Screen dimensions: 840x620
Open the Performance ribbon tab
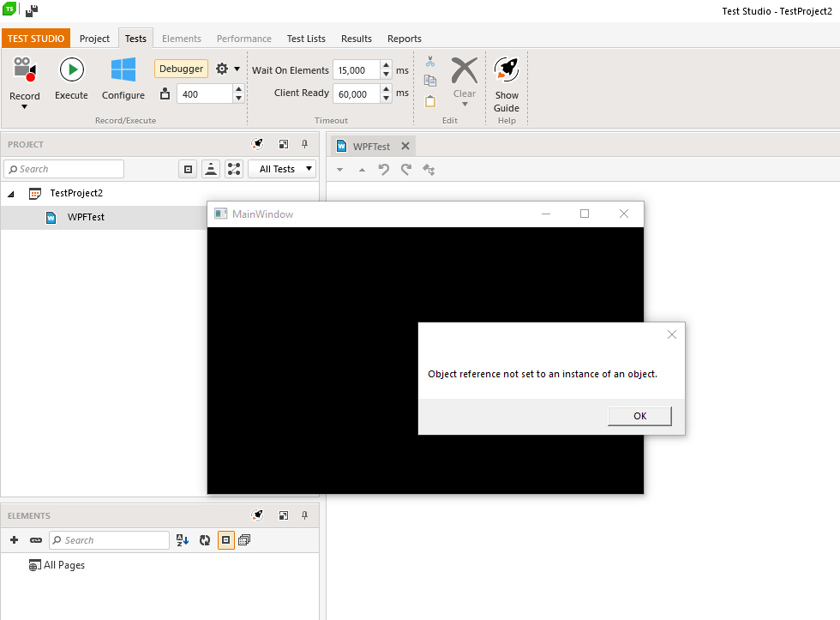click(243, 39)
